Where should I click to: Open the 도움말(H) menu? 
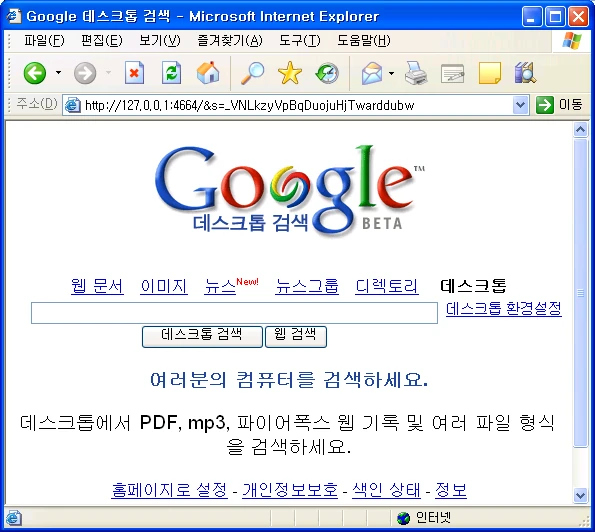pyautogui.click(x=364, y=40)
